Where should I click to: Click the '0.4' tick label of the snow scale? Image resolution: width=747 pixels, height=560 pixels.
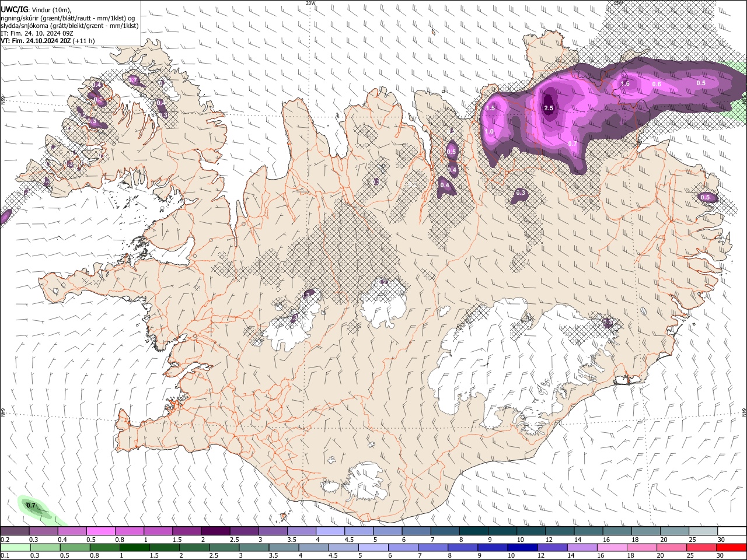(62, 540)
